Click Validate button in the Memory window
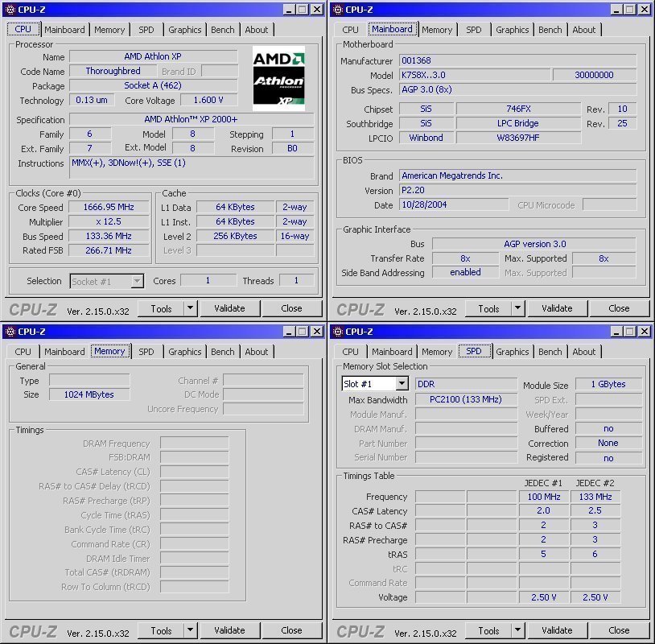 tap(230, 630)
